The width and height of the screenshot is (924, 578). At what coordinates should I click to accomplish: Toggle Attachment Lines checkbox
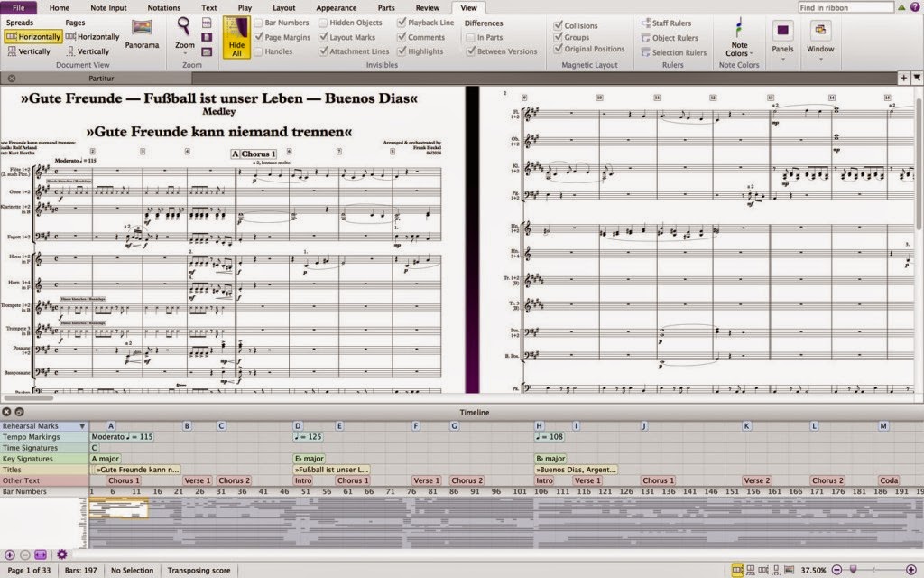[323, 51]
